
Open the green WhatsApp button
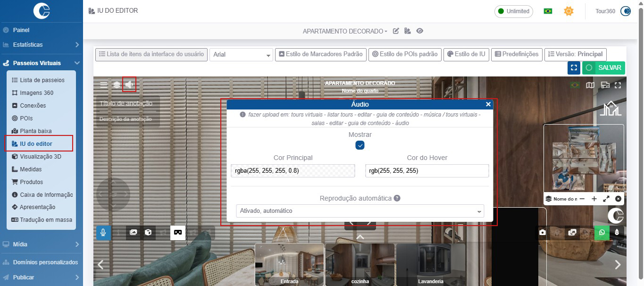pos(602,232)
